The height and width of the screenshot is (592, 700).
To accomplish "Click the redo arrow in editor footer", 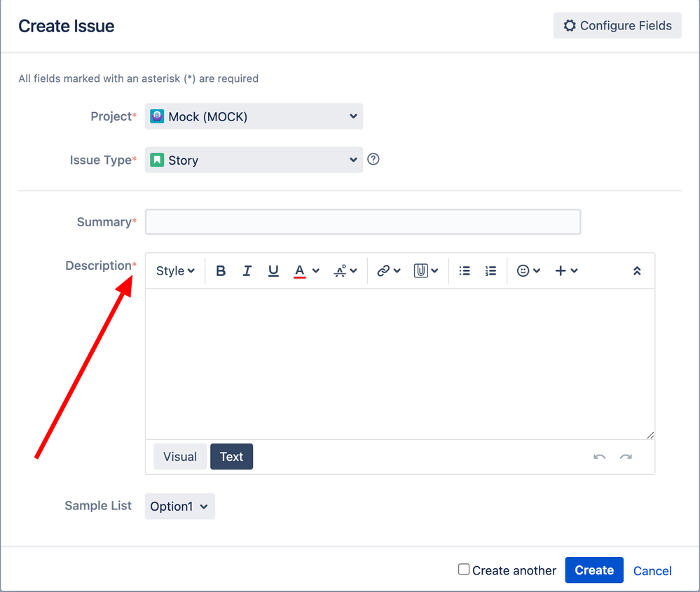I will click(x=626, y=457).
